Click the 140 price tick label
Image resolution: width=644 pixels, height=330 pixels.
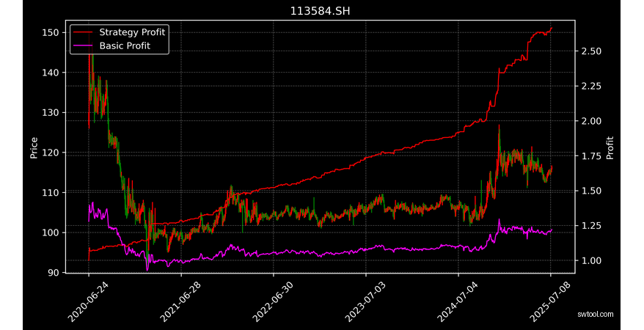[49, 73]
